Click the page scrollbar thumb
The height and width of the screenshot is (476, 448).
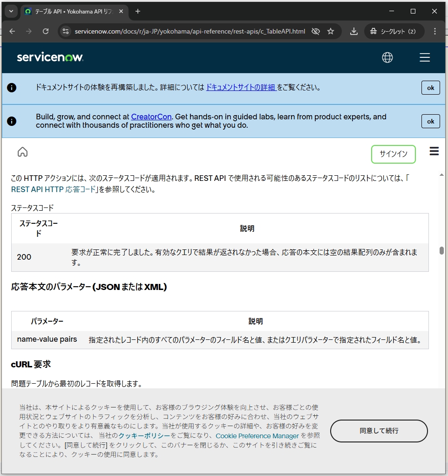[x=441, y=251]
